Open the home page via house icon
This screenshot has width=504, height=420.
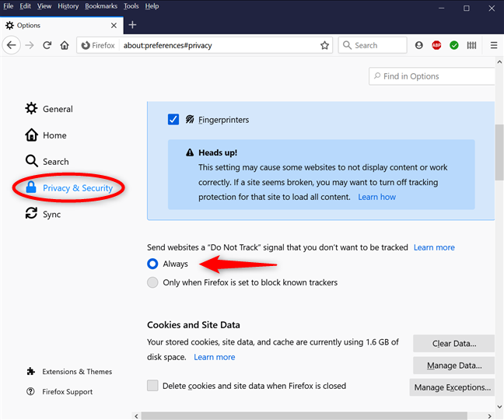65,45
